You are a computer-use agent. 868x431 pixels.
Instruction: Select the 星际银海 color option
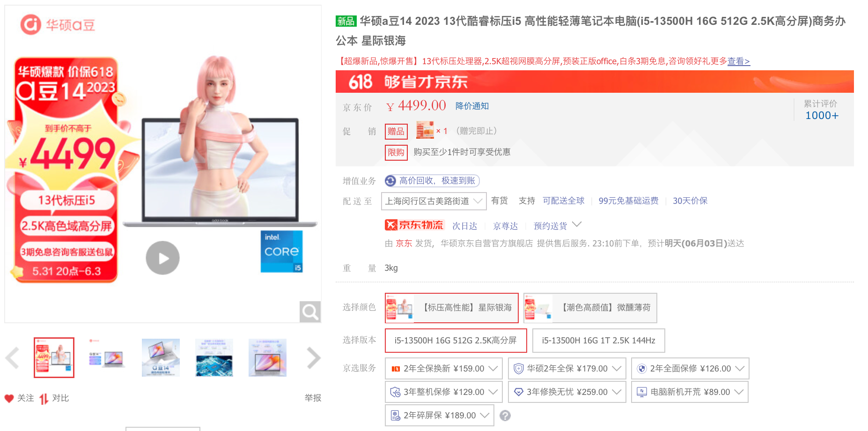(x=451, y=308)
